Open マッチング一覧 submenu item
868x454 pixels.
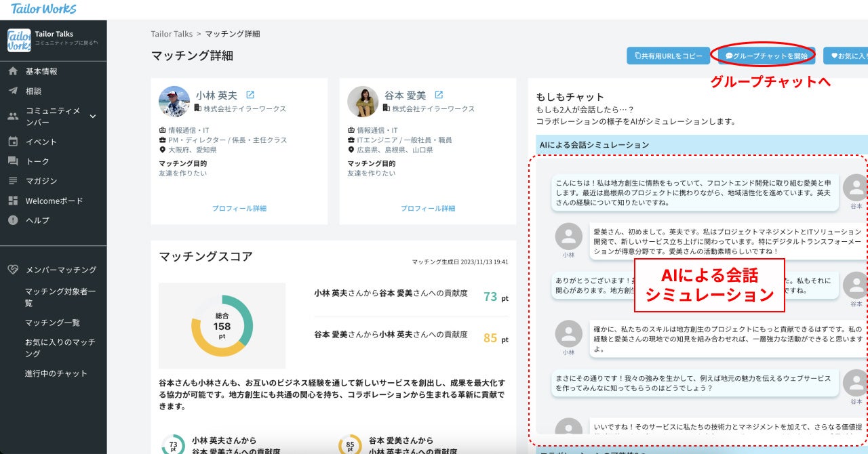[x=52, y=323]
